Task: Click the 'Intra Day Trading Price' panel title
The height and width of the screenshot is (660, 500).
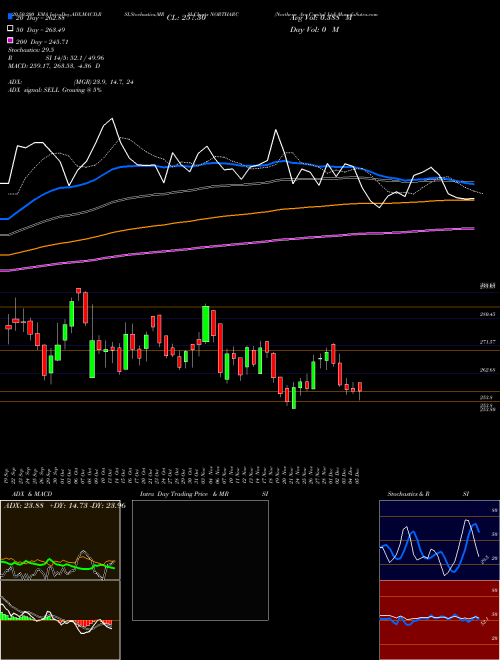Action: (x=174, y=494)
